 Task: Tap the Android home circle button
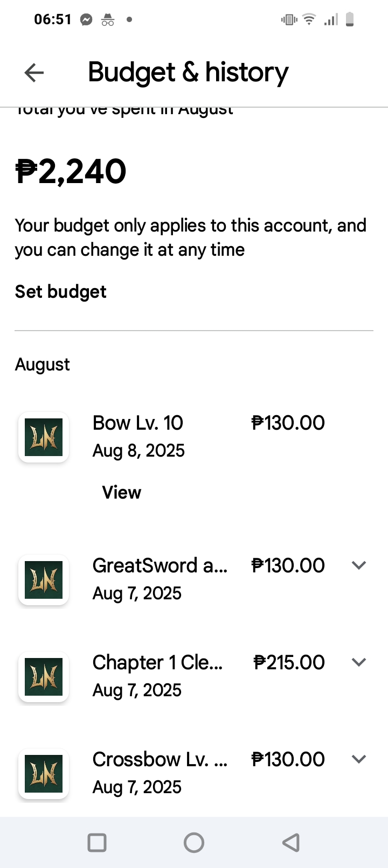click(x=194, y=843)
